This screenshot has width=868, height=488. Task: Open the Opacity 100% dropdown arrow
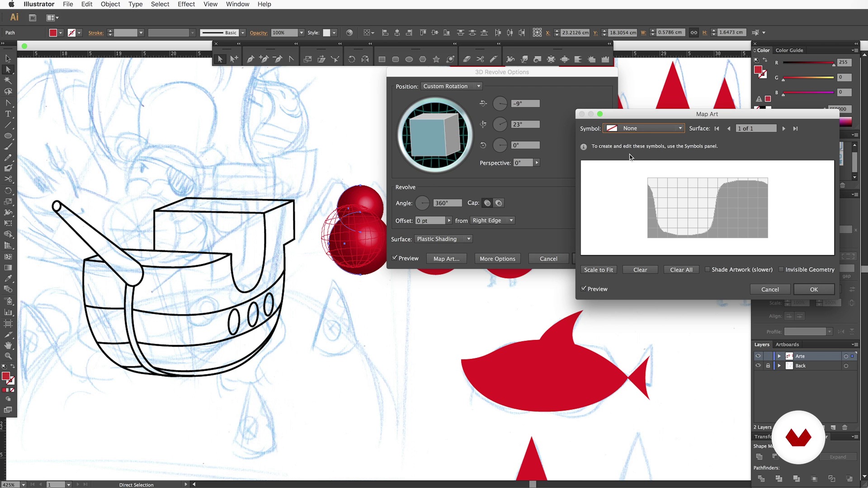coord(302,33)
